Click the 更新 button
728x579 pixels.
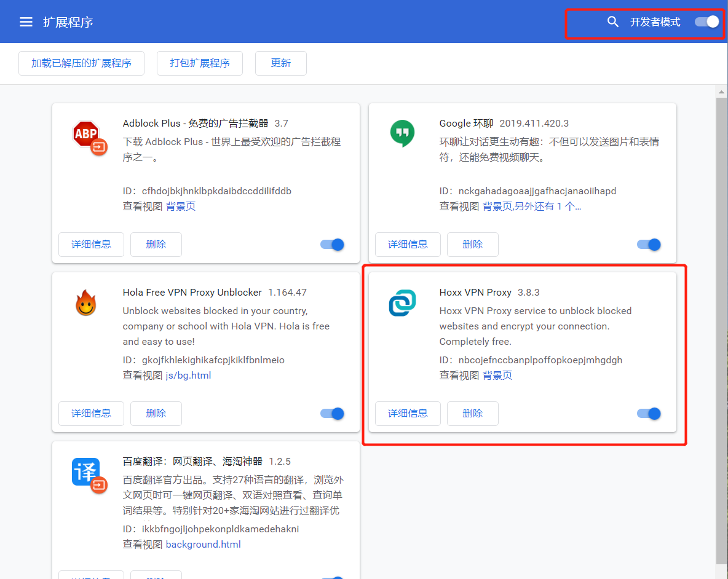[281, 63]
